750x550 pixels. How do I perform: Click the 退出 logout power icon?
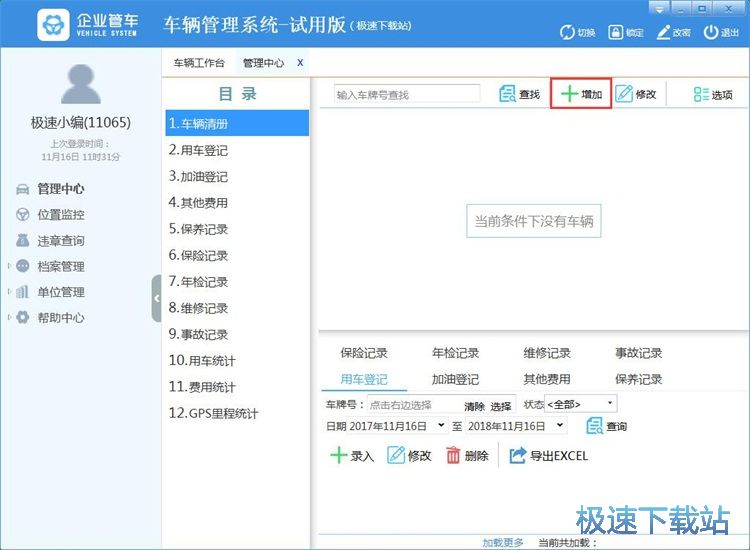click(711, 32)
